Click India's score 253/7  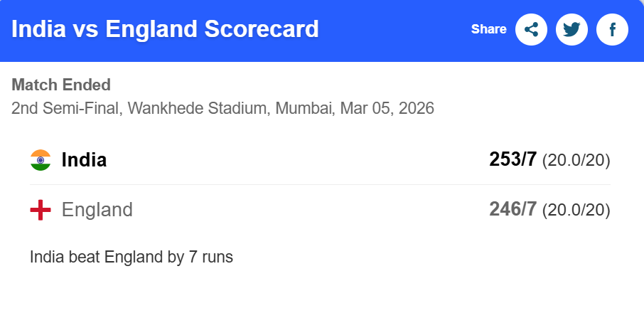pos(512,160)
